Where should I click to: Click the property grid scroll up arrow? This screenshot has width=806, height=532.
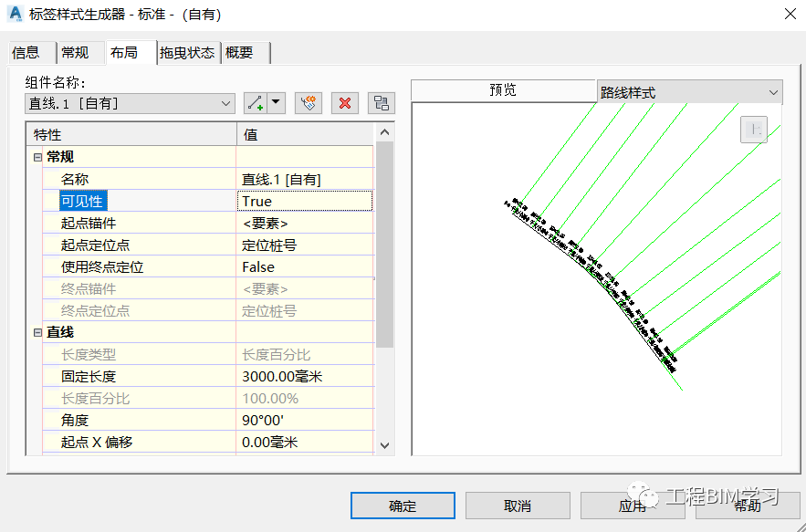[384, 132]
